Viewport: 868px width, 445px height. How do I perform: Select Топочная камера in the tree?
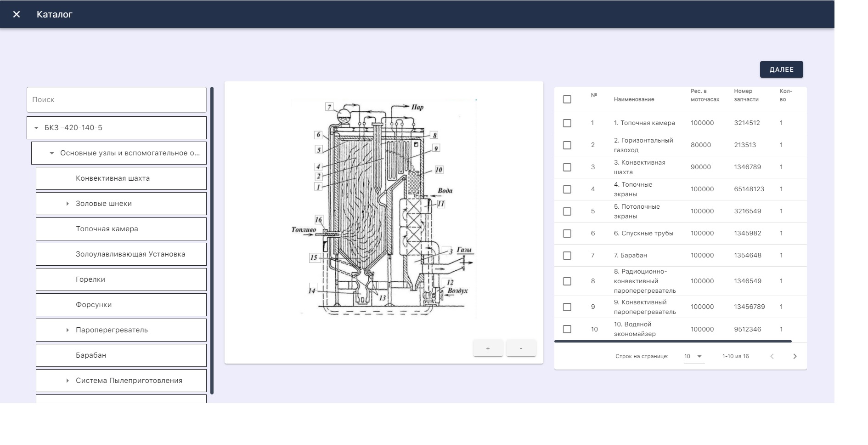pos(121,229)
